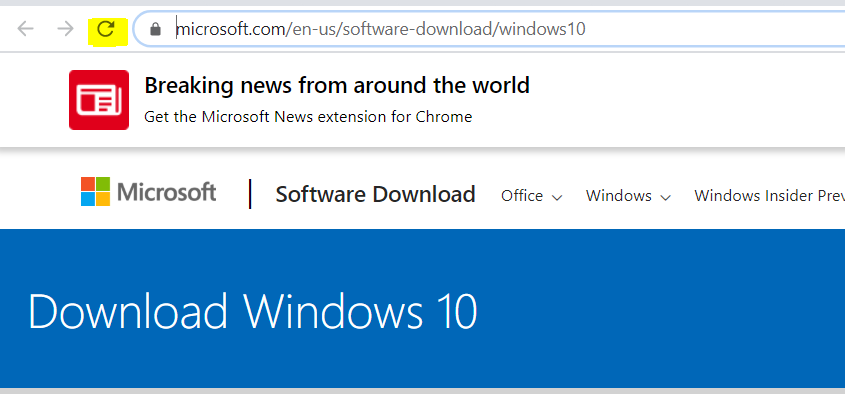The width and height of the screenshot is (845, 394).
Task: Click the browser forward arrow
Action: (65, 29)
